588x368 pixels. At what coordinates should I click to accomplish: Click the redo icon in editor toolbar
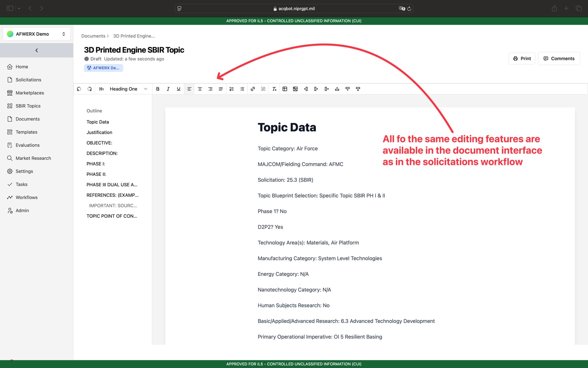(89, 89)
